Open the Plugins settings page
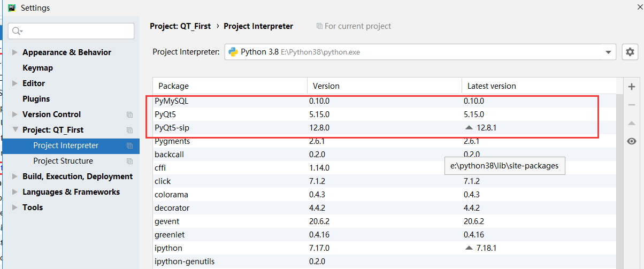 (36, 99)
